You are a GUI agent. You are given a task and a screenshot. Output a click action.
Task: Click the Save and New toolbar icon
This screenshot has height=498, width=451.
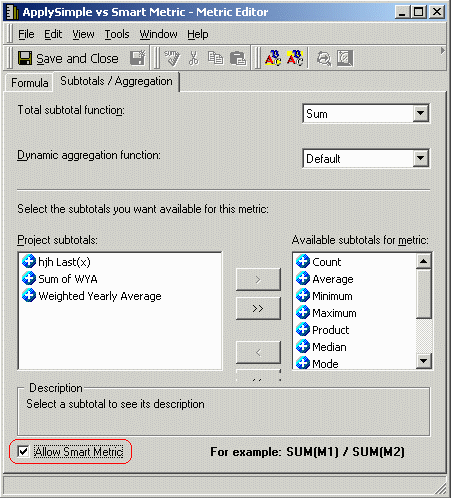pyautogui.click(x=138, y=58)
